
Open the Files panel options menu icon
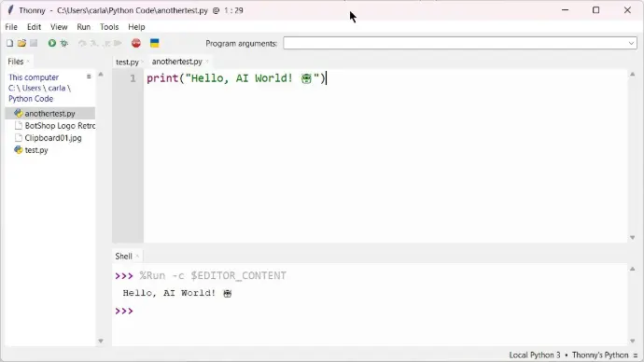[x=89, y=77]
